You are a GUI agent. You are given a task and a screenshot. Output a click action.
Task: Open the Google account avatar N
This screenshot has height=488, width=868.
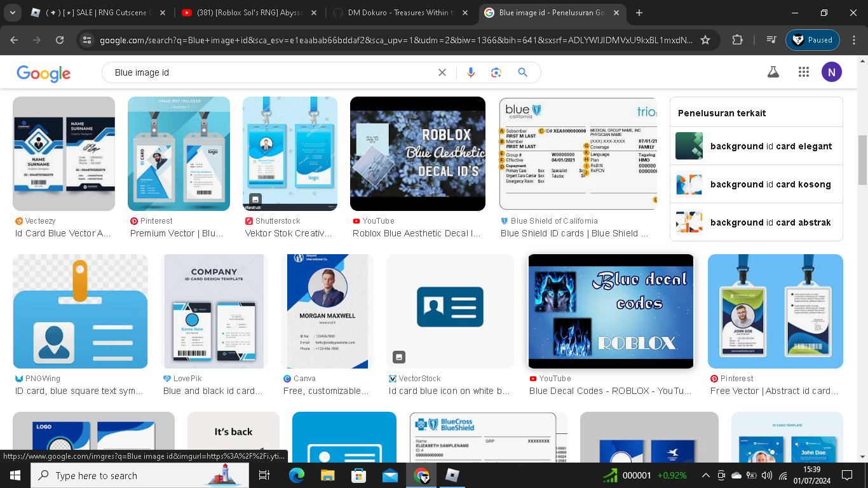[x=832, y=72]
